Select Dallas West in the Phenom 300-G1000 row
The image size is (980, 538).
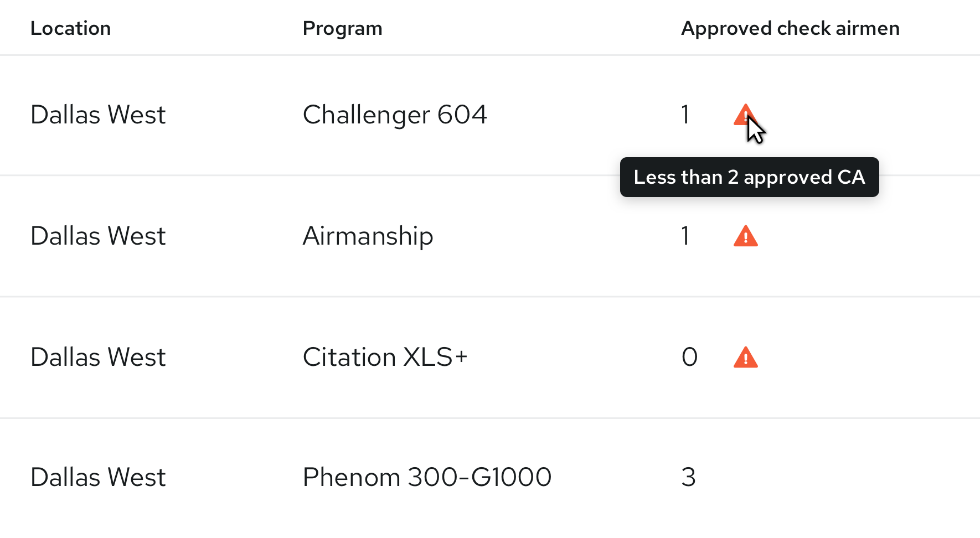coord(98,477)
